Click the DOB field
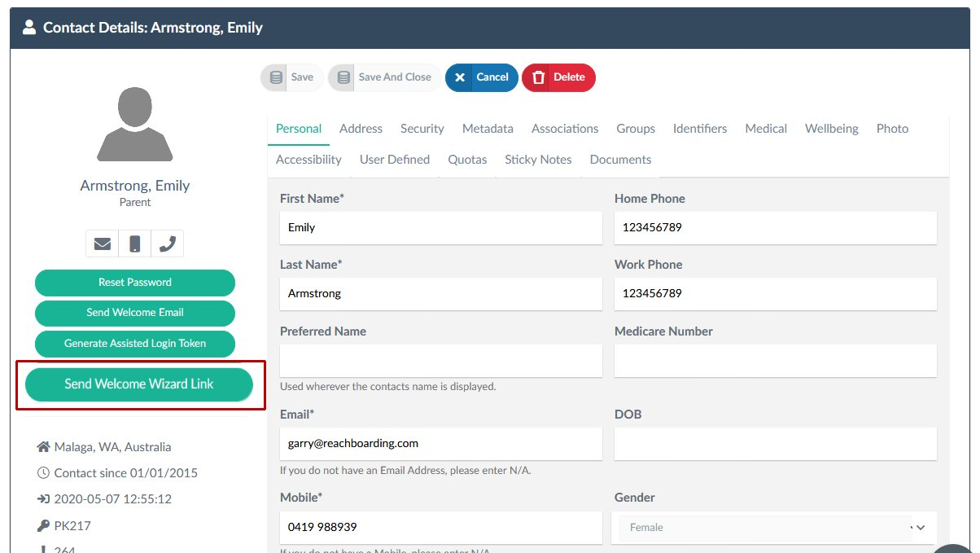This screenshot has height=553, width=980. point(776,444)
